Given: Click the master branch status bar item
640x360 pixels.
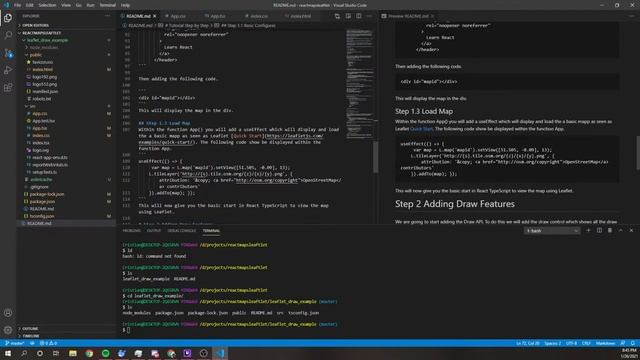Looking at the screenshot, I should 14,343.
